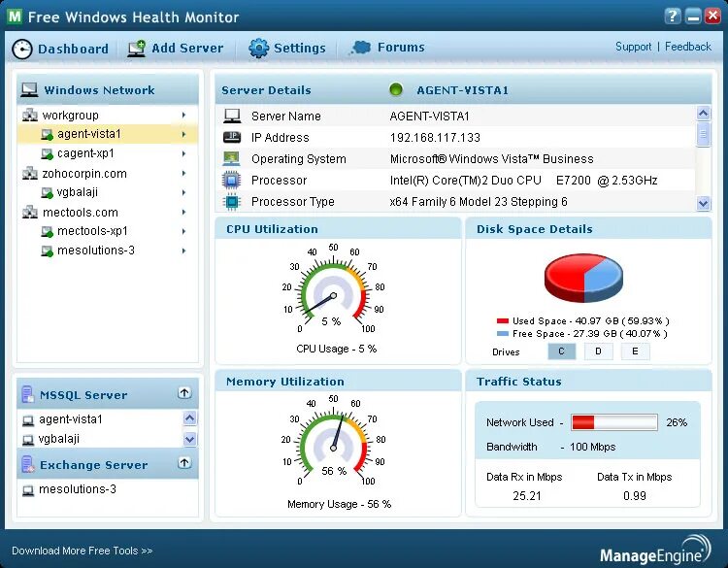The image size is (728, 568).
Task: Click the ManageEngine logo
Action: coord(655,551)
